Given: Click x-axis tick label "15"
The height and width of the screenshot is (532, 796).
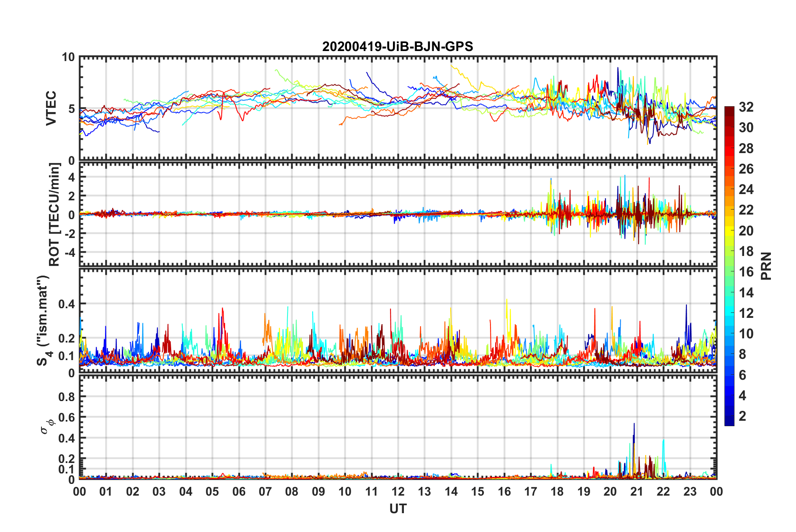Looking at the screenshot, I should click(478, 491).
